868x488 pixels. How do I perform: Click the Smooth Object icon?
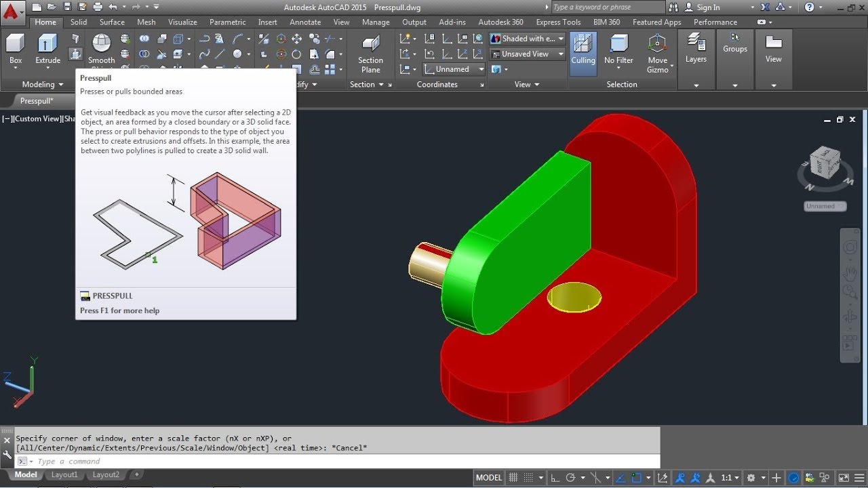pos(102,50)
